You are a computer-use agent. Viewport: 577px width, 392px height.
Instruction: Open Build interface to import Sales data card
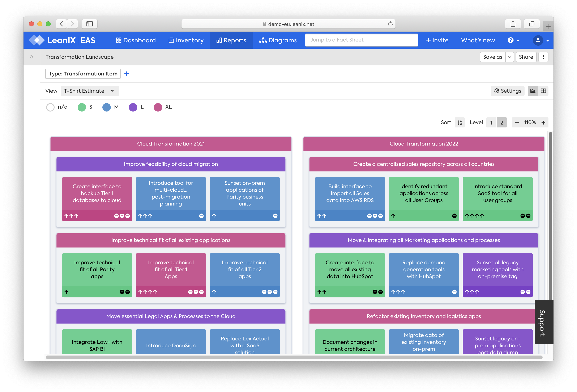coord(350,199)
